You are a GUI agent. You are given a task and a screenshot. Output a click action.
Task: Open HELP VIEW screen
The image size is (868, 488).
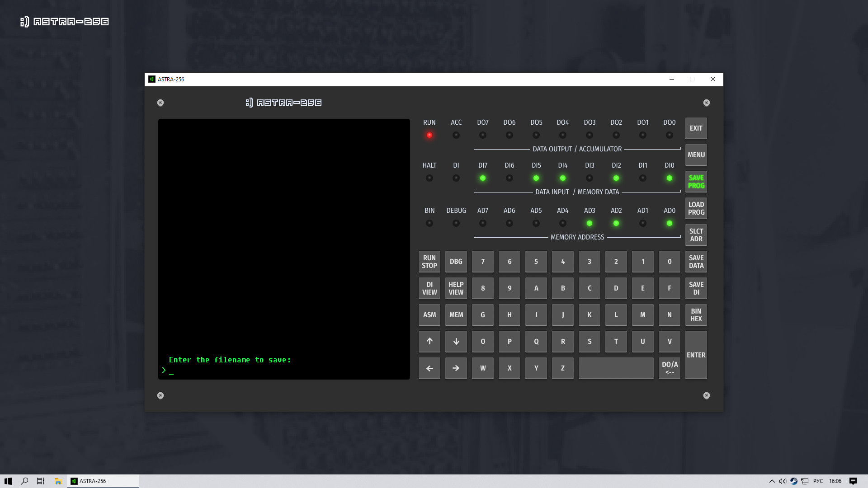[x=456, y=288]
